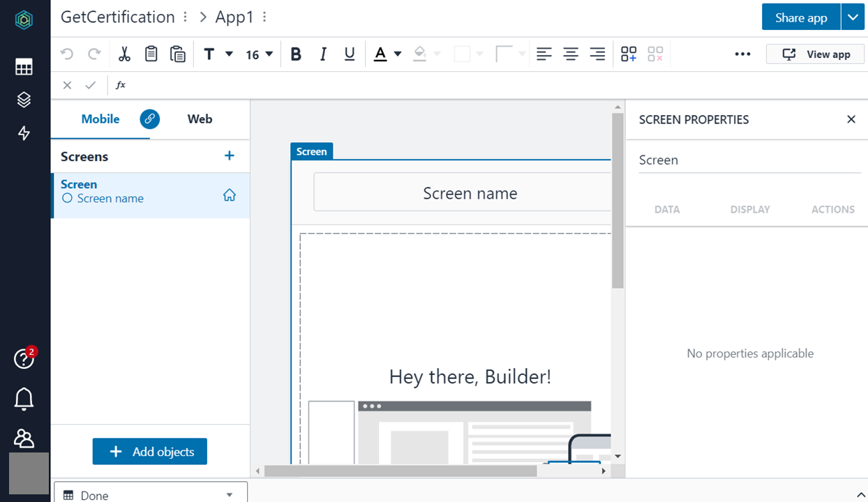Click the View app button
Image resolution: width=868 pixels, height=502 pixels.
pos(815,54)
